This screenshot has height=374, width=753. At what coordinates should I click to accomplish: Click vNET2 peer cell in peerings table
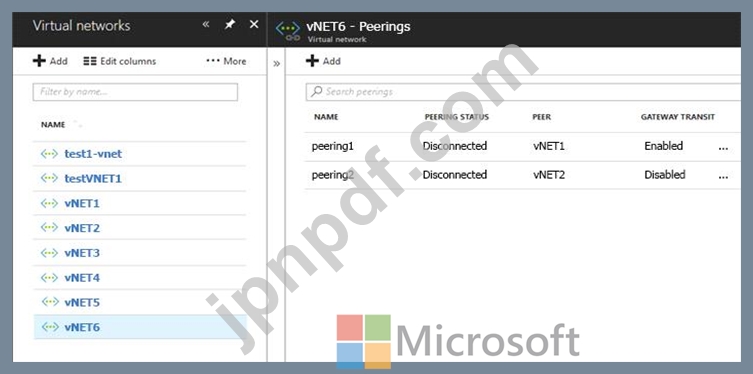[x=549, y=175]
